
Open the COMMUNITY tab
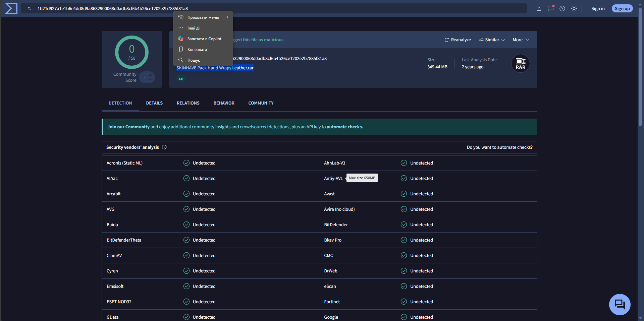(261, 103)
